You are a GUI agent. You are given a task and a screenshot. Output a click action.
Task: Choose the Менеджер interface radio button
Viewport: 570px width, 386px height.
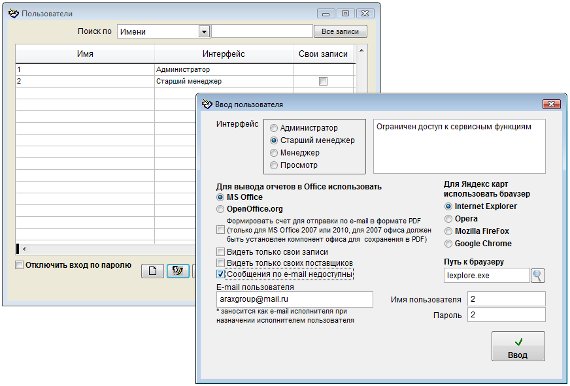(274, 153)
